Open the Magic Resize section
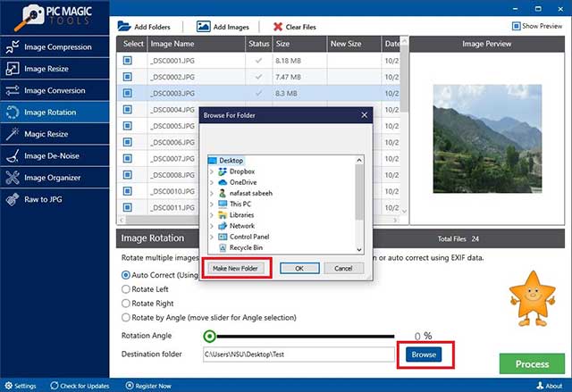 tap(55, 134)
